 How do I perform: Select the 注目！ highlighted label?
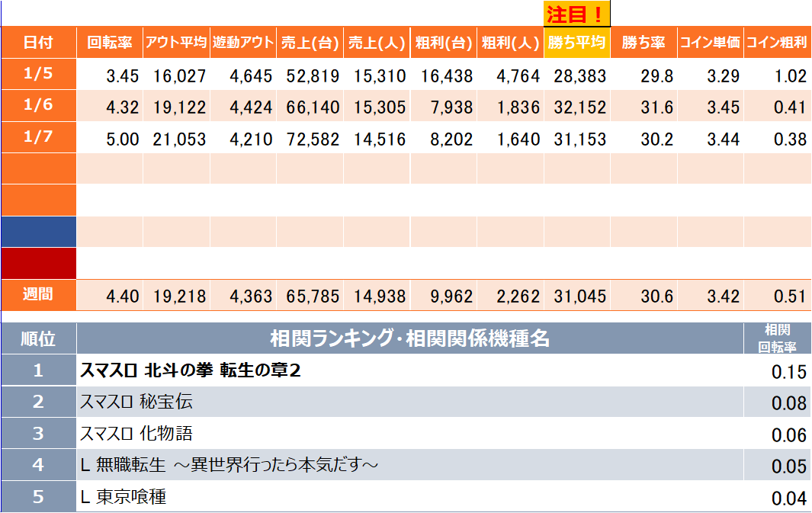click(x=576, y=14)
